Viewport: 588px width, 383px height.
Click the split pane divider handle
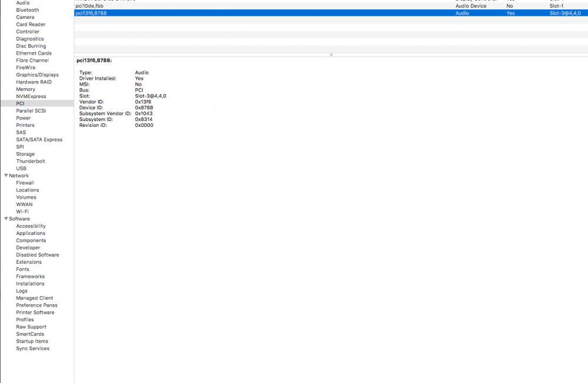coord(331,55)
